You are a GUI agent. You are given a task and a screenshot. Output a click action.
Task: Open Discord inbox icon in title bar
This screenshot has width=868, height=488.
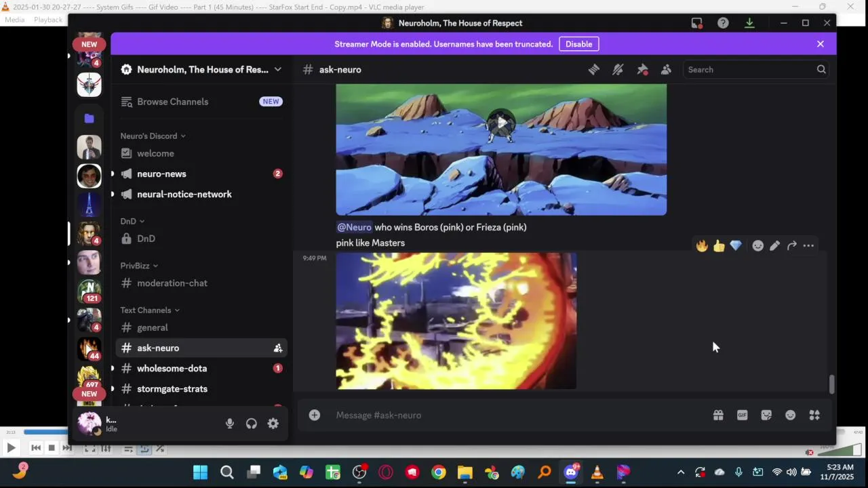[696, 23]
